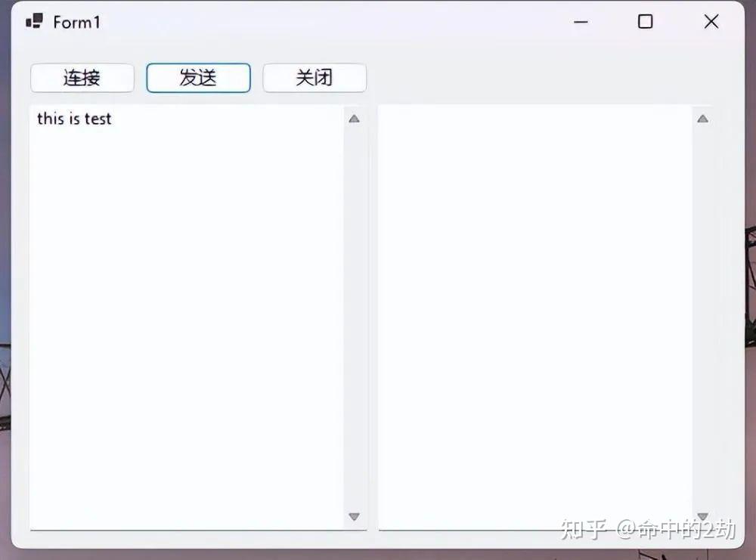The height and width of the screenshot is (560, 756).
Task: Click the "this is test" text
Action: pyautogui.click(x=74, y=119)
